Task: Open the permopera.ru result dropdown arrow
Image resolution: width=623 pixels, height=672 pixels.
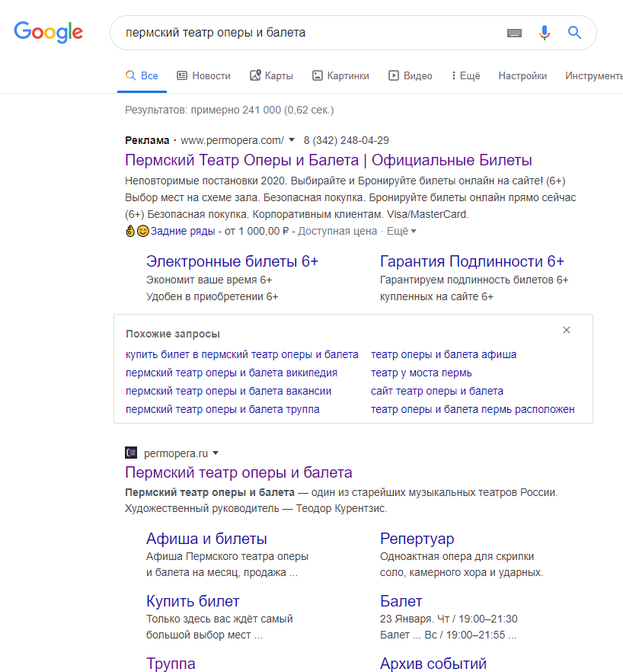Action: tap(216, 453)
